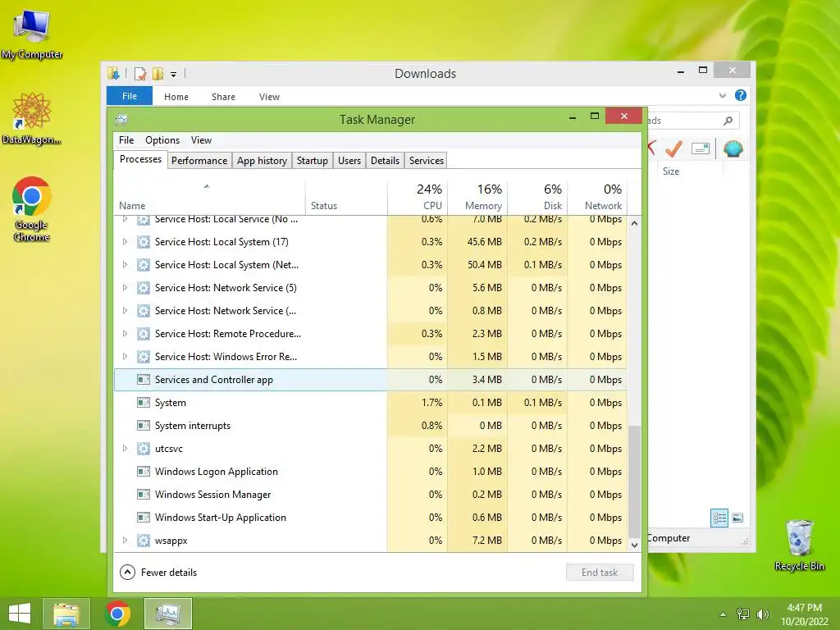Click Windows Logon Application icon

143,472
